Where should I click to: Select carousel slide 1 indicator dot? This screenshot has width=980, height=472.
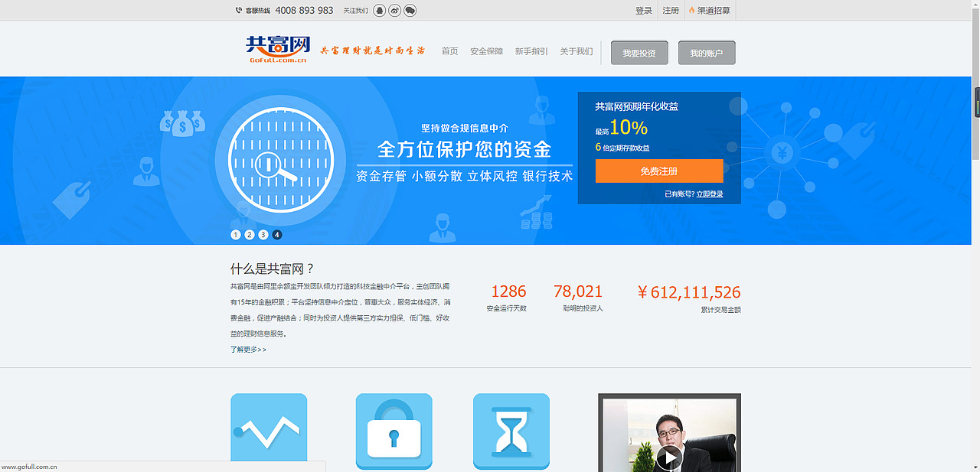tap(235, 234)
